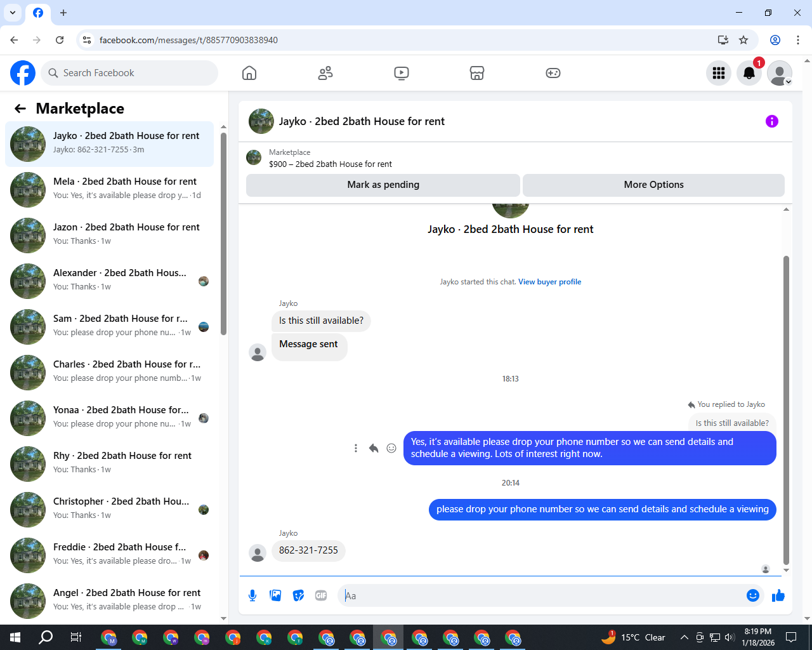The image size is (812, 650).
Task: Open Task View on the taskbar
Action: (75, 637)
